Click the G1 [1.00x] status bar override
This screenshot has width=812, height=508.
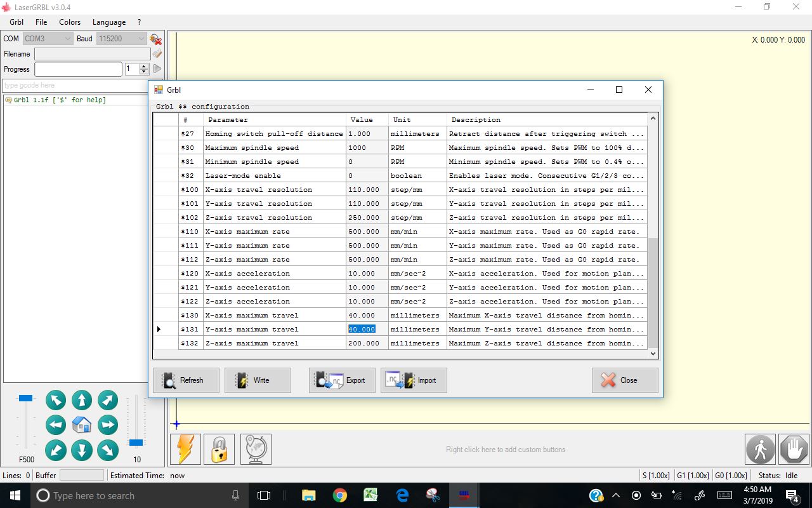(693, 475)
